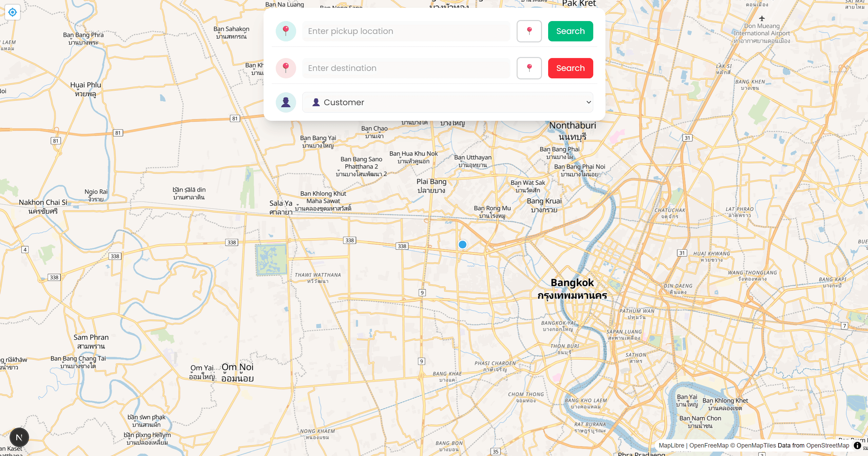The image size is (868, 456).
Task: Click the Don Mueang airport plane icon
Action: point(762,18)
